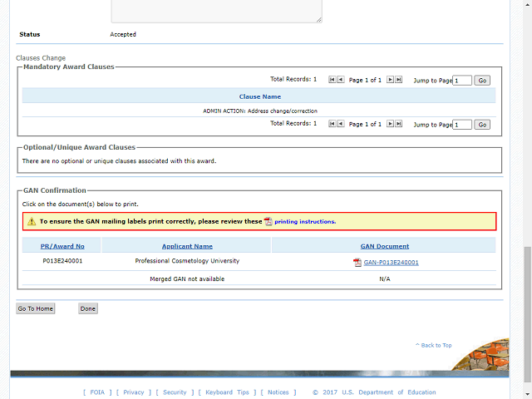Click last page icon in top pagination

[x=399, y=80]
